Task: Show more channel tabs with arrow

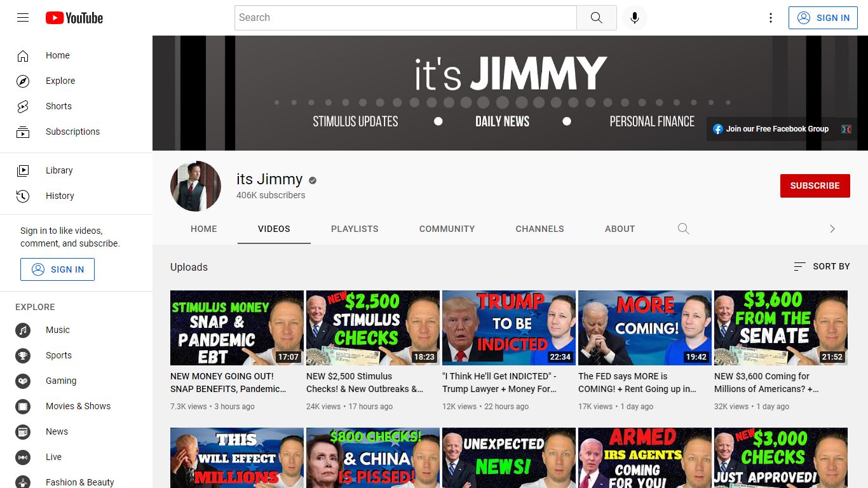Action: (x=832, y=229)
